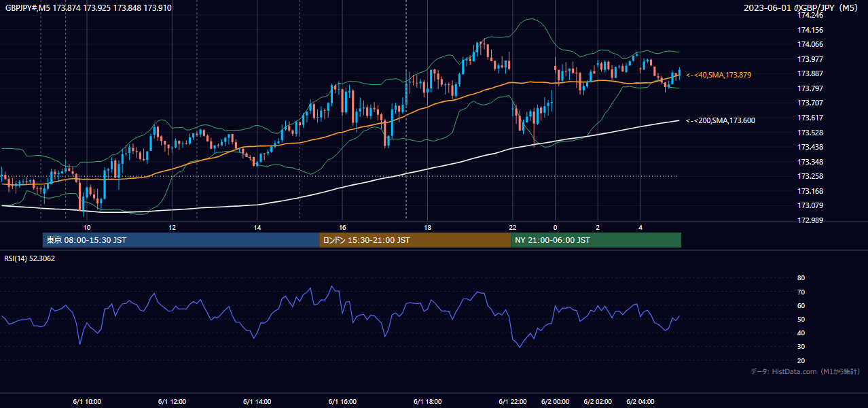This screenshot has height=408, width=868.
Task: Click the 6/1 14:00 date label
Action: pos(257,402)
